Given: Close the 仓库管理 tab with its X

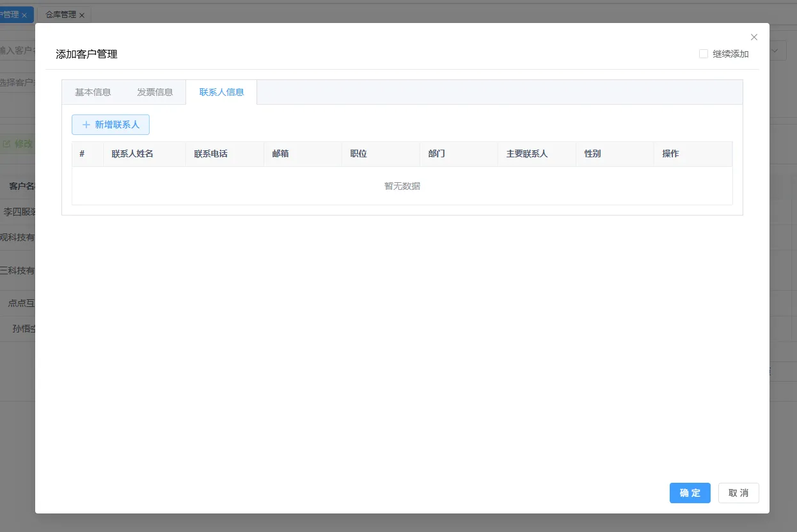Looking at the screenshot, I should [x=82, y=15].
